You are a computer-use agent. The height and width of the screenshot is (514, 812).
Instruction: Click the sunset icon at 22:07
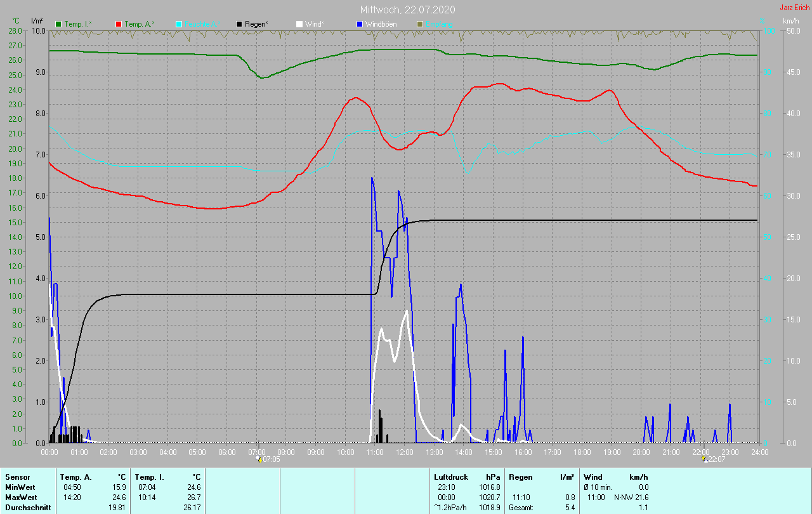(704, 459)
